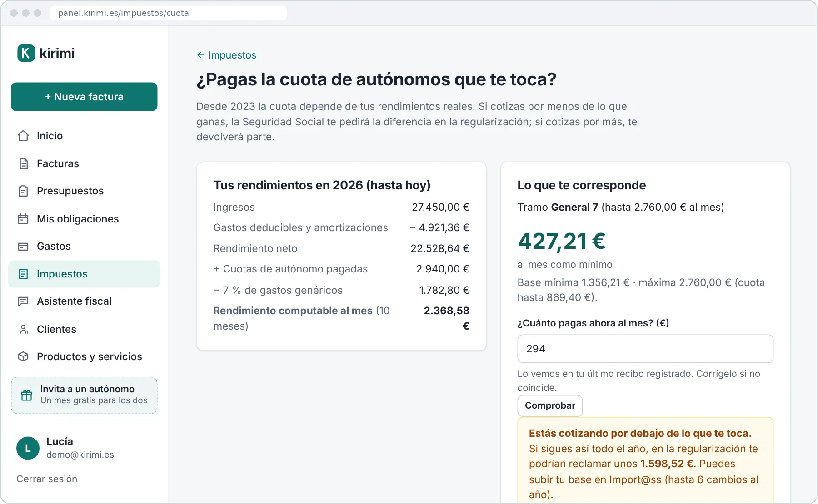This screenshot has height=504, width=818.
Task: Click the Facturas document icon
Action: point(23,163)
